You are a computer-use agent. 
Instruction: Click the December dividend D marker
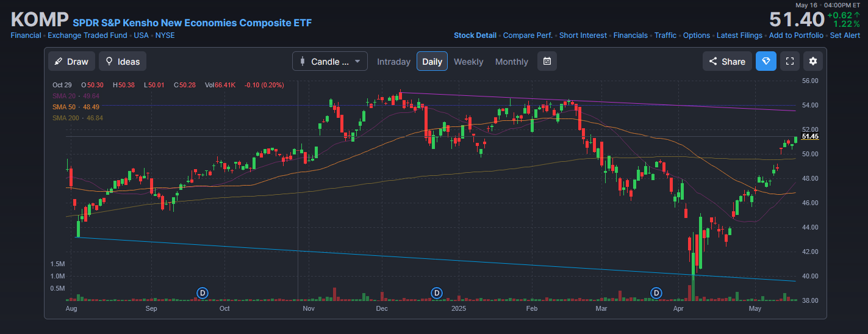point(436,293)
